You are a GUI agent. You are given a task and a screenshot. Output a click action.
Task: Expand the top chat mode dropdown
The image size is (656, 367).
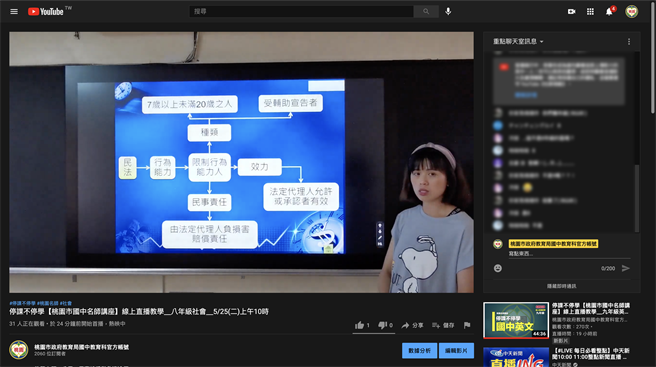(x=518, y=41)
